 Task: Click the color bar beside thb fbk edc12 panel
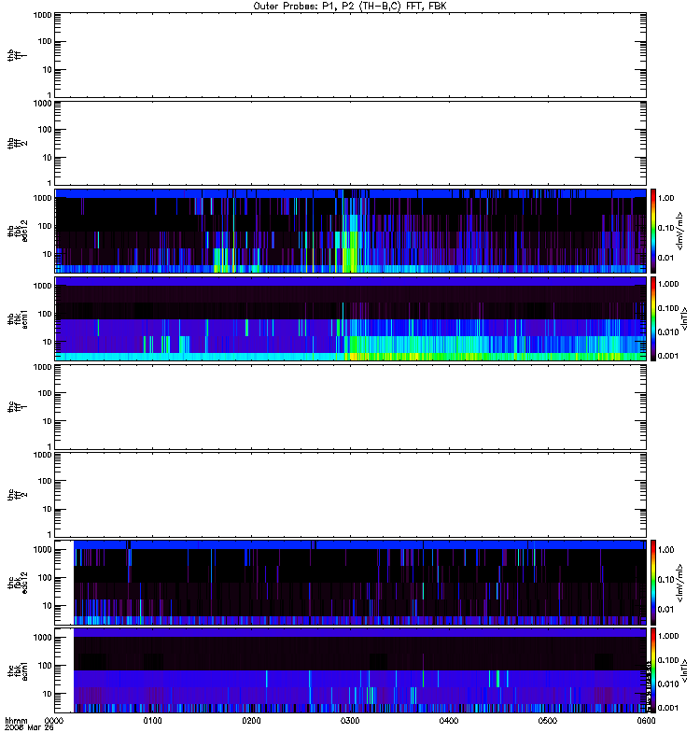(653, 231)
